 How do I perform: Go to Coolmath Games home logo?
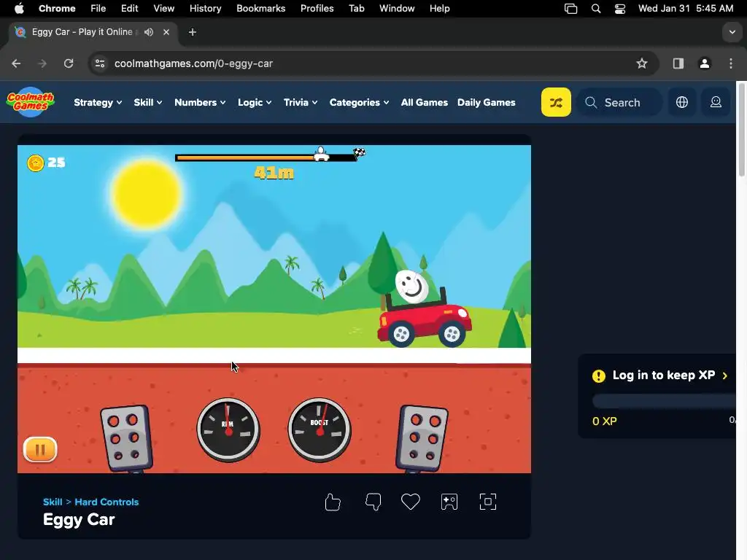(x=31, y=102)
